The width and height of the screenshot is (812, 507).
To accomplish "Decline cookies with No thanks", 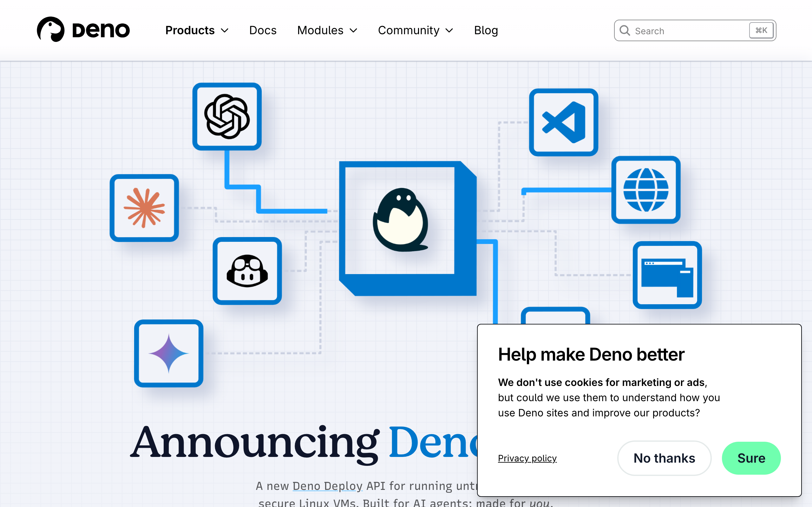I will 664,458.
